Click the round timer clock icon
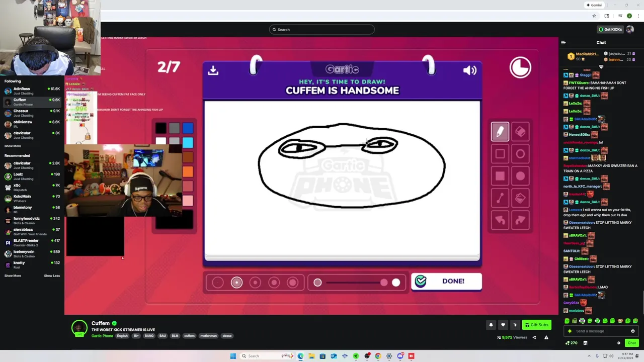The width and height of the screenshot is (644, 362). point(520,67)
